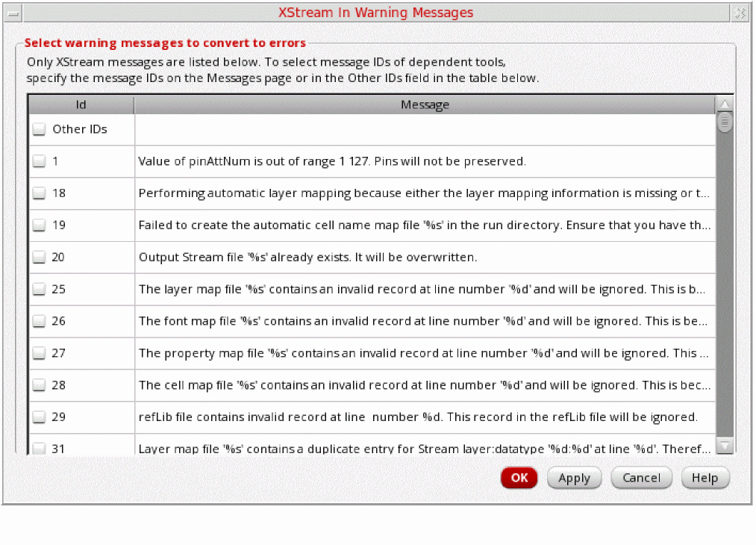Click the Other IDs message input cell

click(x=425, y=129)
